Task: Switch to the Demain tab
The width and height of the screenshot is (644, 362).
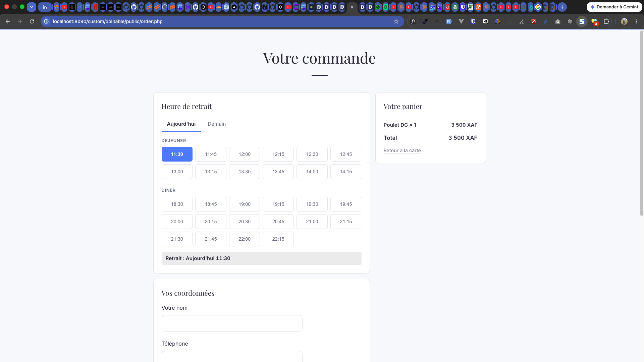Action: click(217, 124)
